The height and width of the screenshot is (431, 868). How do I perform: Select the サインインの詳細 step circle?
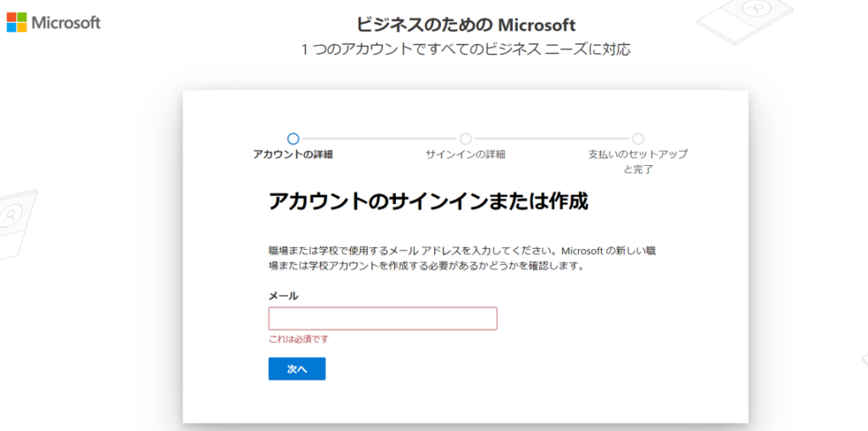click(x=465, y=138)
